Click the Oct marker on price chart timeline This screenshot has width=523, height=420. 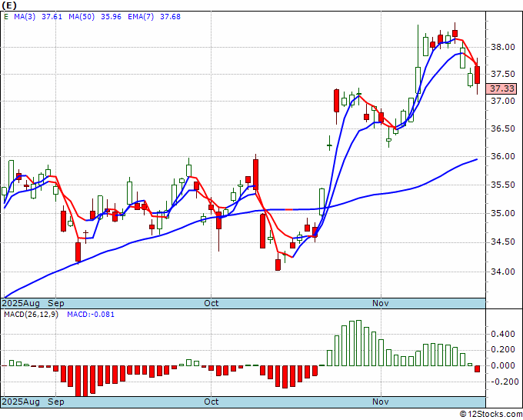[x=212, y=303]
